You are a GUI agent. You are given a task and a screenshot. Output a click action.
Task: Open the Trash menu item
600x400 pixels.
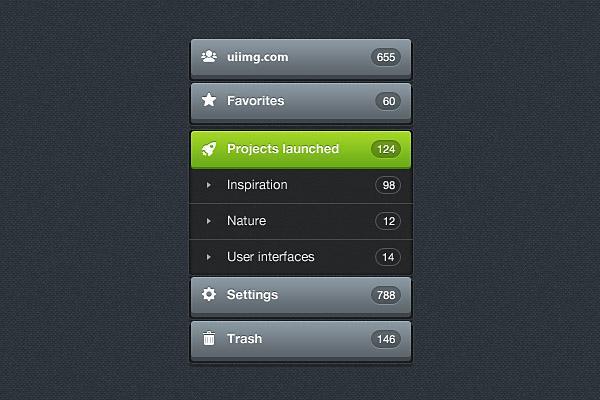click(x=244, y=339)
